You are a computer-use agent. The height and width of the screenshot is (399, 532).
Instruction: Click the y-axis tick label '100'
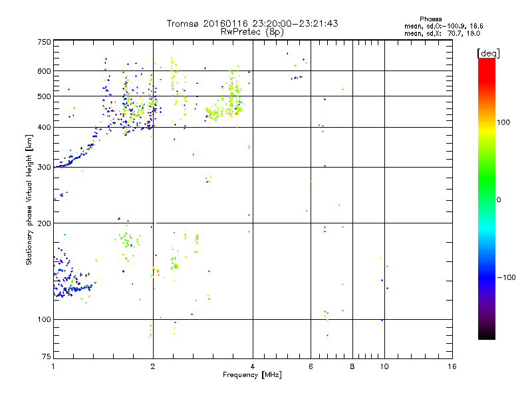click(x=44, y=319)
